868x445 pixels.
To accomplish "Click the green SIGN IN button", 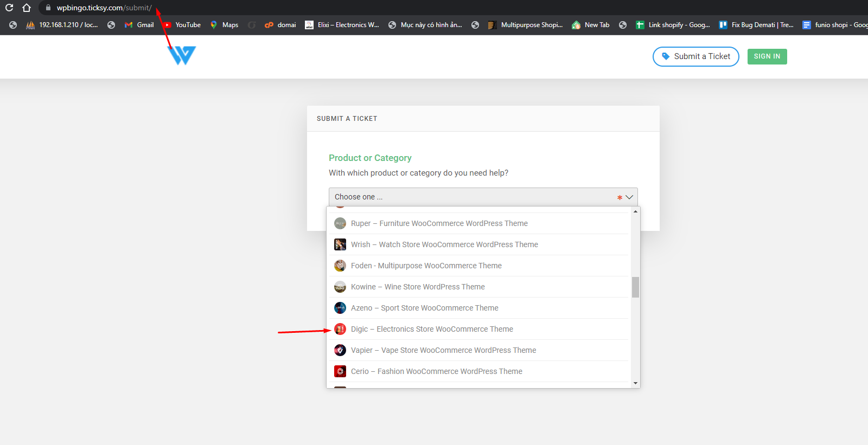I will [x=767, y=56].
